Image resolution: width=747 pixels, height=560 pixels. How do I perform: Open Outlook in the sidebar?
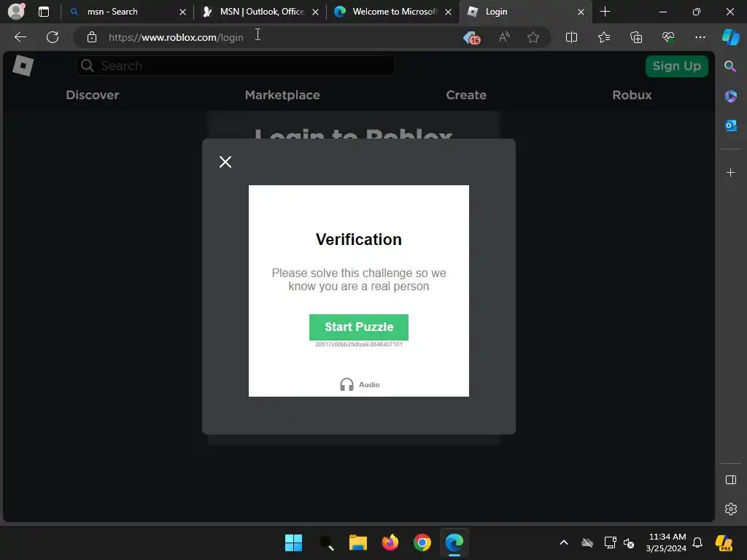[x=731, y=125]
